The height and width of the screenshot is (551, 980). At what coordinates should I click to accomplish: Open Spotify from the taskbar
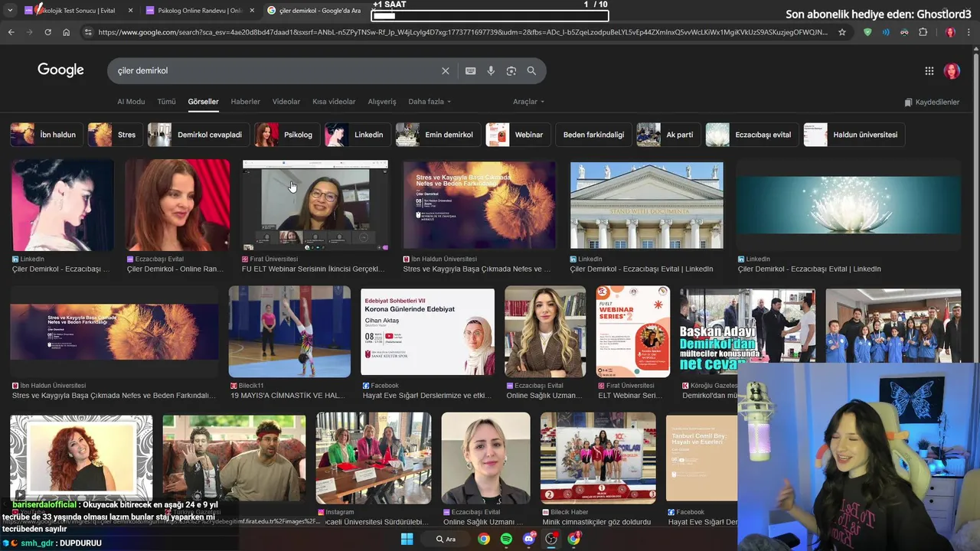tap(506, 539)
